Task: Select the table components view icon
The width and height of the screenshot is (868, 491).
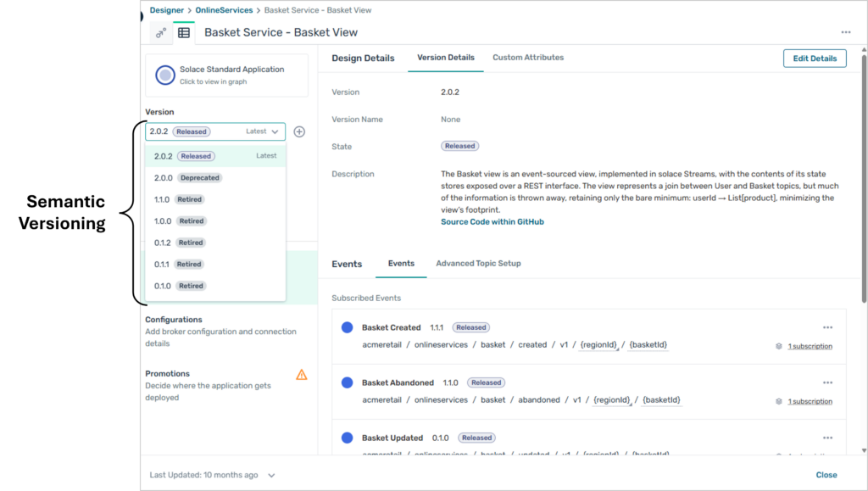Action: coord(184,33)
